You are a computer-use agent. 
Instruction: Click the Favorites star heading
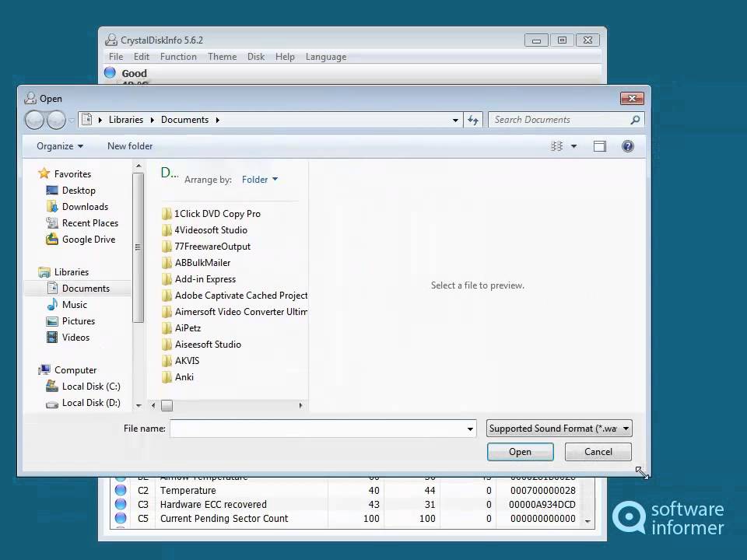click(65, 173)
